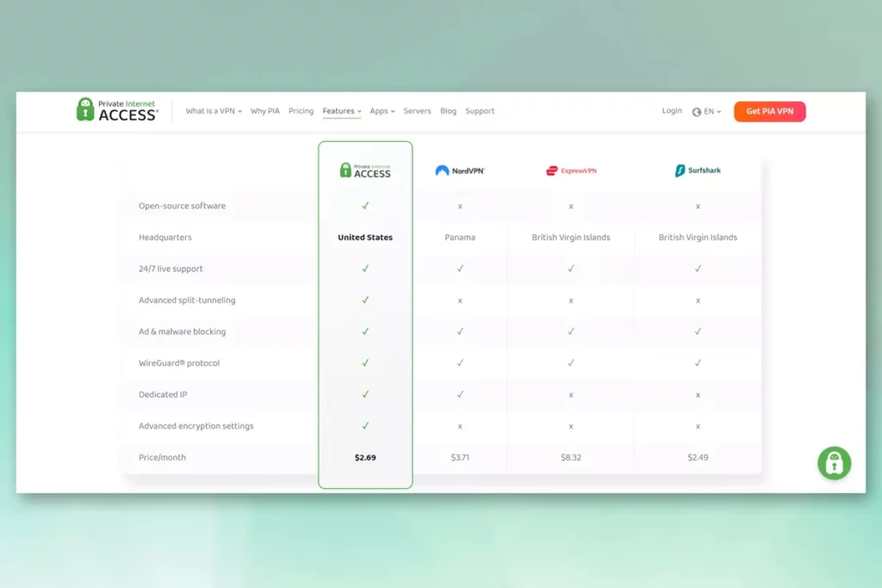Screen dimensions: 882x588
Task: Open the Pricing page
Action: pos(301,111)
